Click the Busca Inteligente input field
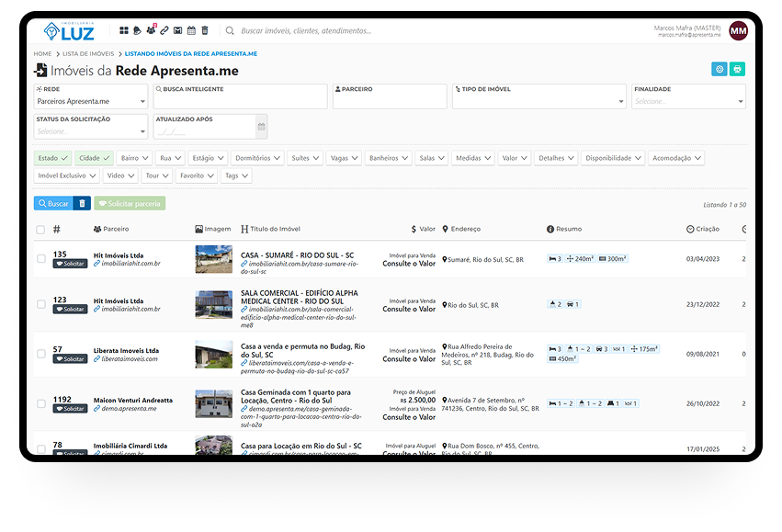 (x=241, y=96)
